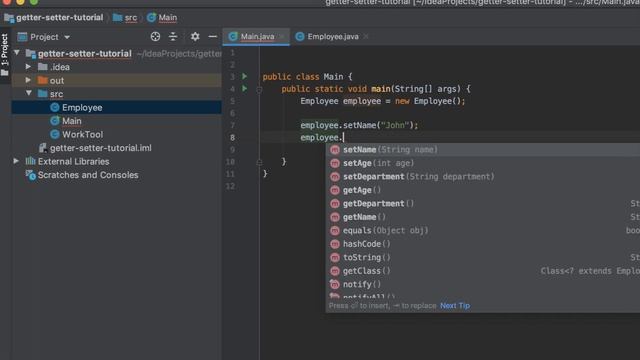Click the .idea folder icon
The image size is (640, 360).
pos(42,67)
